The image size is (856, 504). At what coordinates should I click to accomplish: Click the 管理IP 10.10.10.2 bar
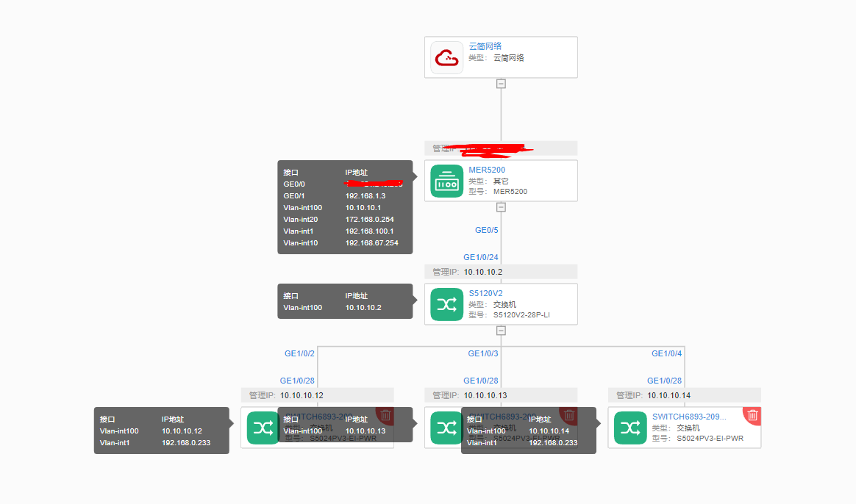tap(501, 272)
